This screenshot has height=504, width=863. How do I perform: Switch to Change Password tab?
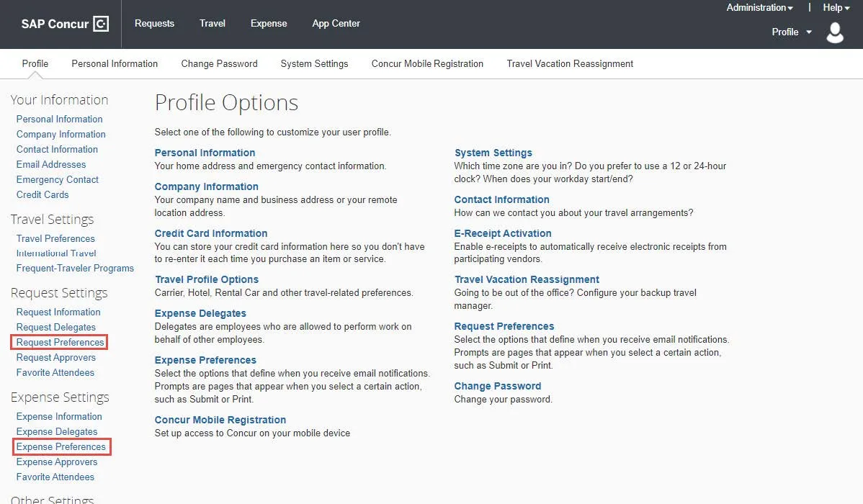[x=219, y=64]
